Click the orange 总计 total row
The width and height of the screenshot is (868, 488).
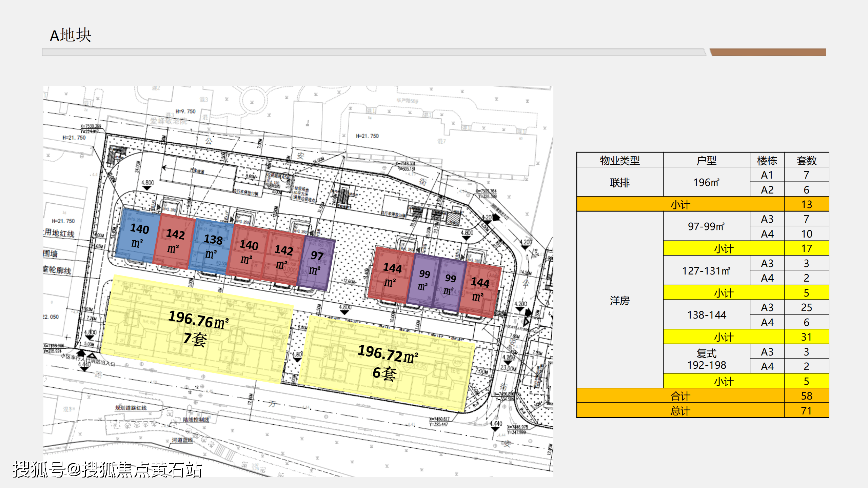click(680, 411)
